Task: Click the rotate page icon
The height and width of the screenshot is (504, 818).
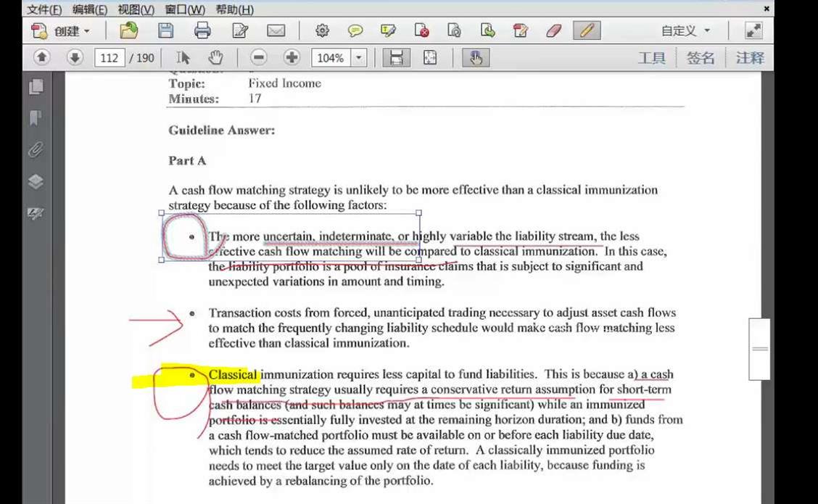Action: tap(455, 30)
